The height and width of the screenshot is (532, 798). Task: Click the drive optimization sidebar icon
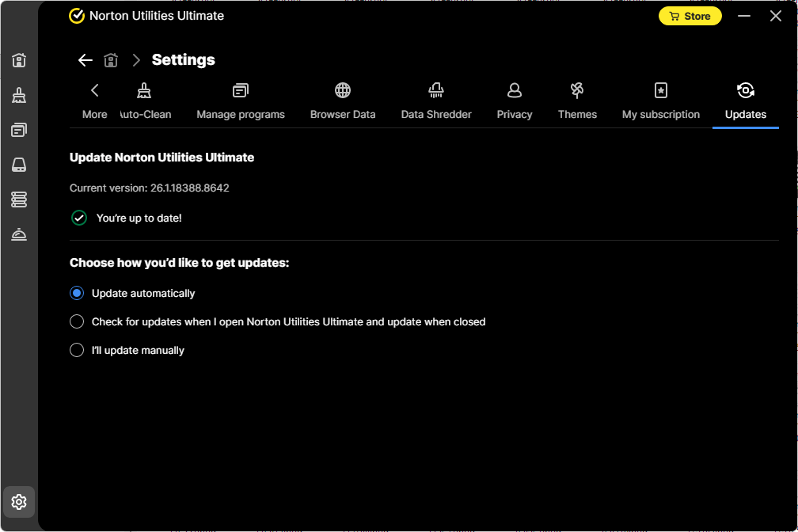pyautogui.click(x=19, y=164)
